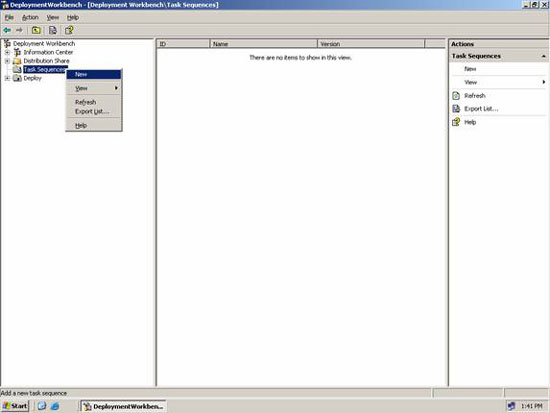The height and width of the screenshot is (413, 550).
Task: Select Deployment Workbench root label
Action: pyautogui.click(x=44, y=44)
